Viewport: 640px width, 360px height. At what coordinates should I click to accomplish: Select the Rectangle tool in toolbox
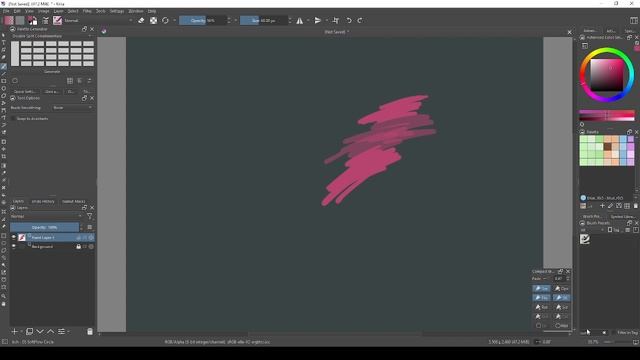(x=4, y=81)
